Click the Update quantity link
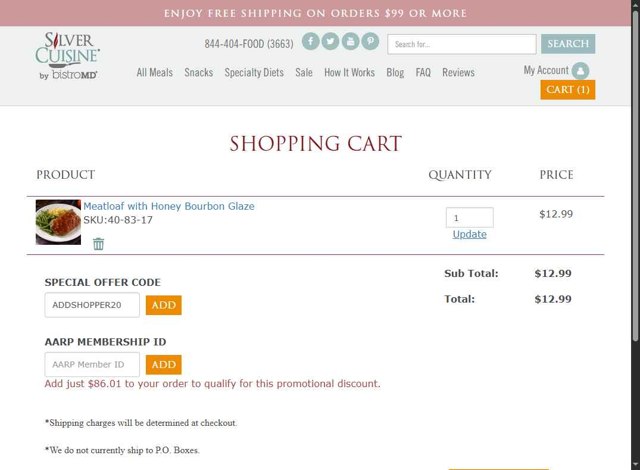The height and width of the screenshot is (470, 640). 469,234
